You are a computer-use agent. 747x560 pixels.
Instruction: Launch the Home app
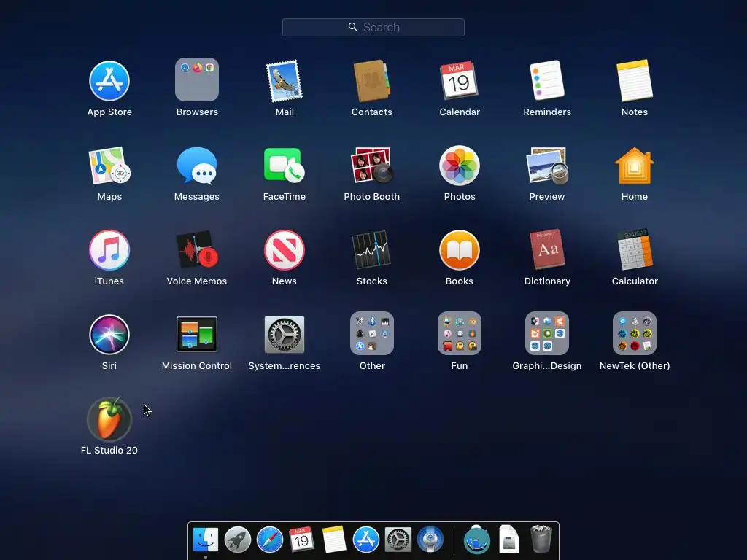[x=635, y=166]
